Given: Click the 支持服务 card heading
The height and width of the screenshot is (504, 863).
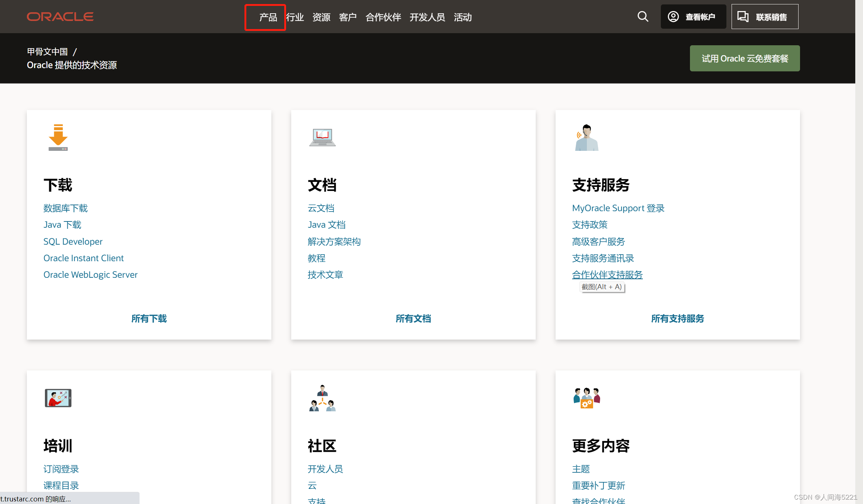Looking at the screenshot, I should [x=601, y=185].
